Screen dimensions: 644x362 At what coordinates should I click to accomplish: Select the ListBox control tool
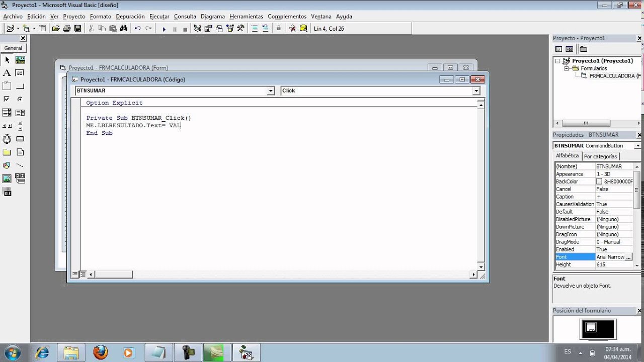click(20, 113)
